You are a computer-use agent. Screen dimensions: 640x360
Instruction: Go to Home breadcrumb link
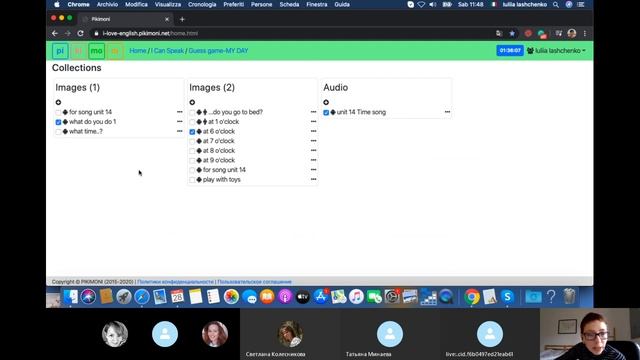click(x=138, y=51)
